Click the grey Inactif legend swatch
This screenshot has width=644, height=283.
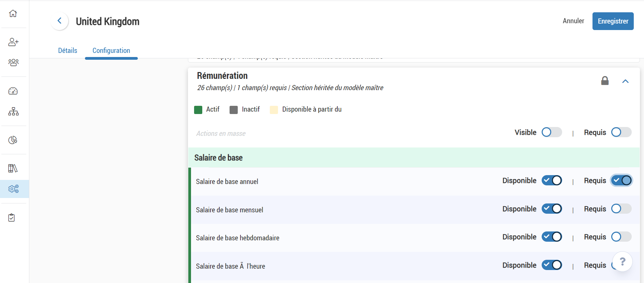click(x=234, y=110)
